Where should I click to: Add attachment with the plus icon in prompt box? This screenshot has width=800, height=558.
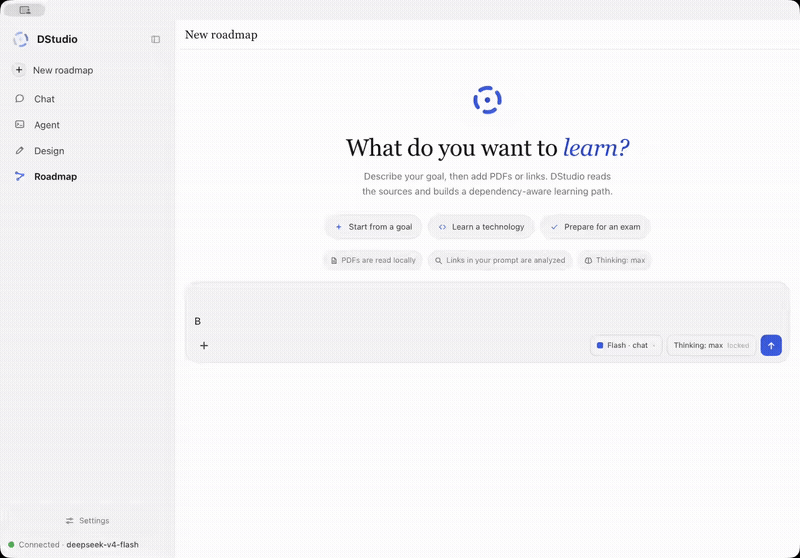(204, 345)
